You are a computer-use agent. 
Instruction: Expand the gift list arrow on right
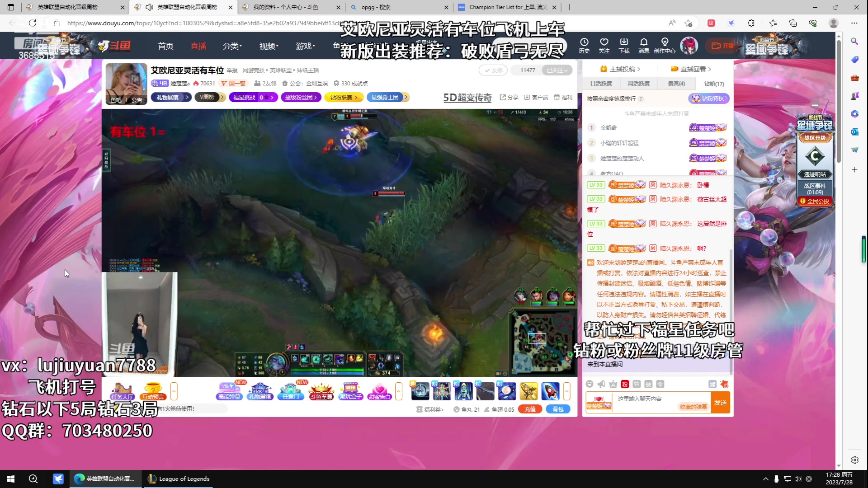(x=566, y=391)
